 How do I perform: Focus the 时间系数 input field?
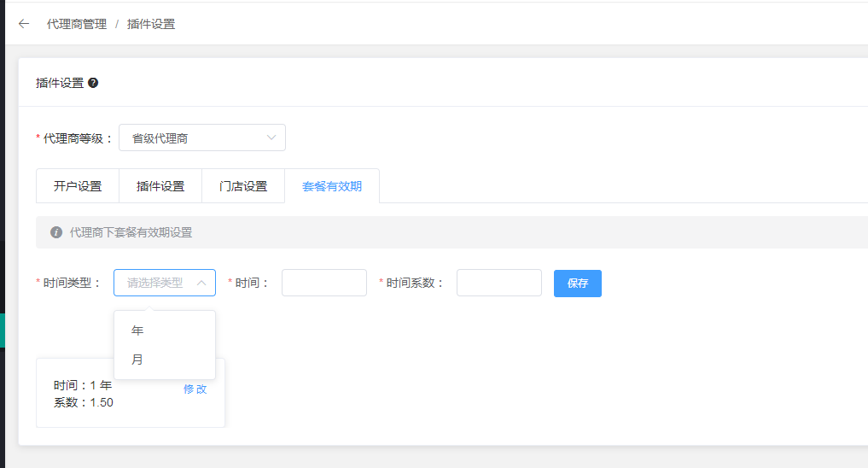click(x=498, y=283)
